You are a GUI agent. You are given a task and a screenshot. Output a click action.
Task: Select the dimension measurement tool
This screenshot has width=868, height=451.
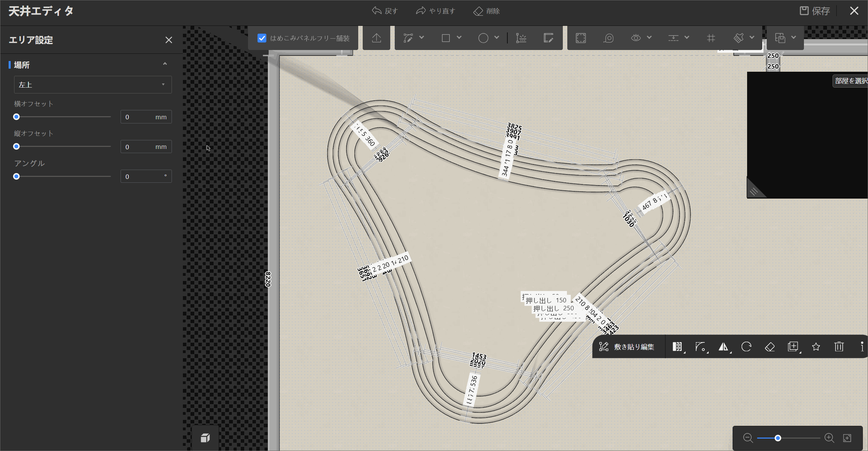pos(521,38)
